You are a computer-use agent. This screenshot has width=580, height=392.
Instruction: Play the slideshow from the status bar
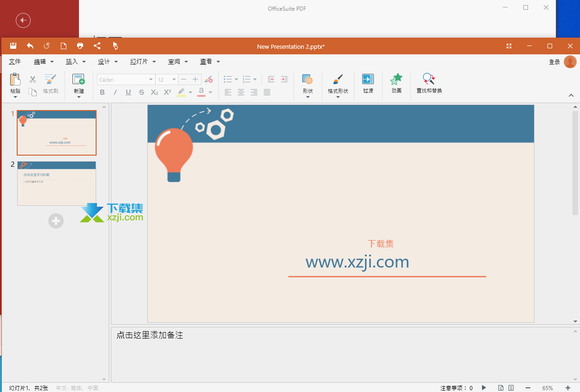point(484,388)
